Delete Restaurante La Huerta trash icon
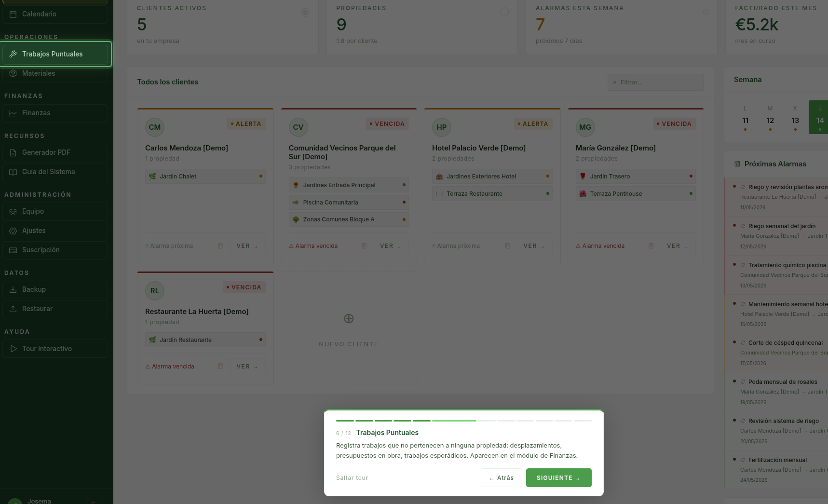828x504 pixels. (x=220, y=366)
